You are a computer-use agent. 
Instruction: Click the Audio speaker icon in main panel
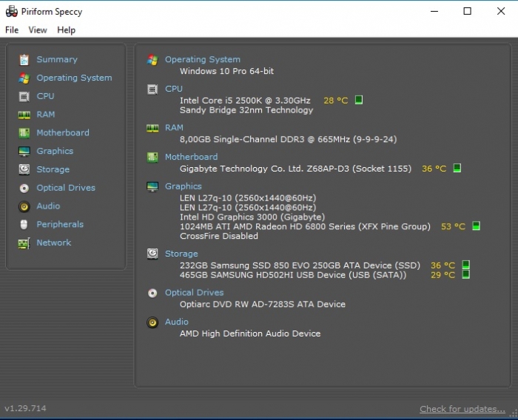click(152, 322)
